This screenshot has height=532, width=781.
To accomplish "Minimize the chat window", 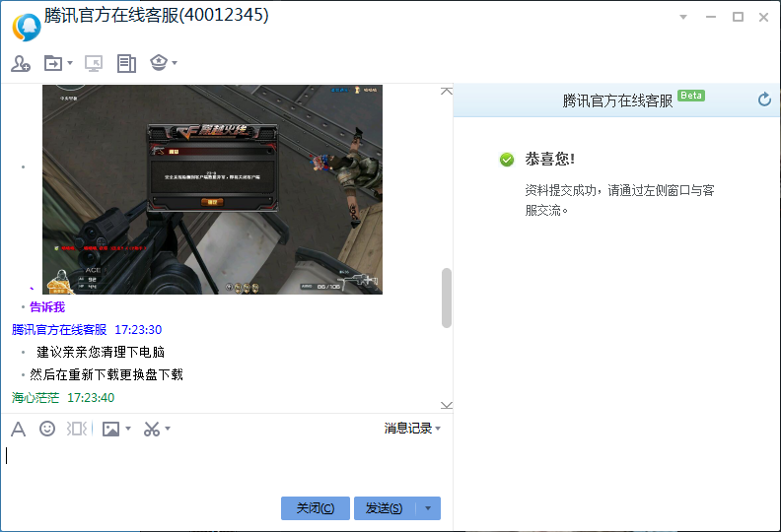I will pyautogui.click(x=711, y=17).
